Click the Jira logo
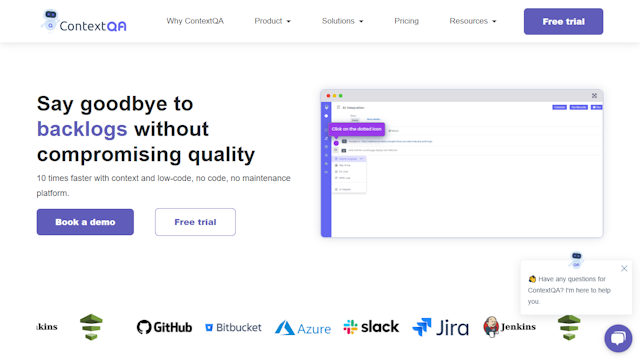Viewport: 640px width, 360px height. (x=440, y=327)
